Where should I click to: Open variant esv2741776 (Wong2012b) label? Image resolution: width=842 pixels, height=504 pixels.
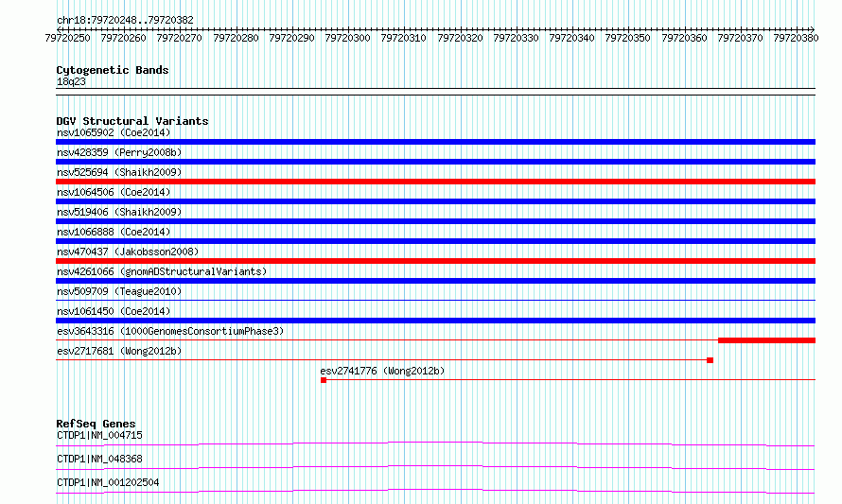(382, 371)
